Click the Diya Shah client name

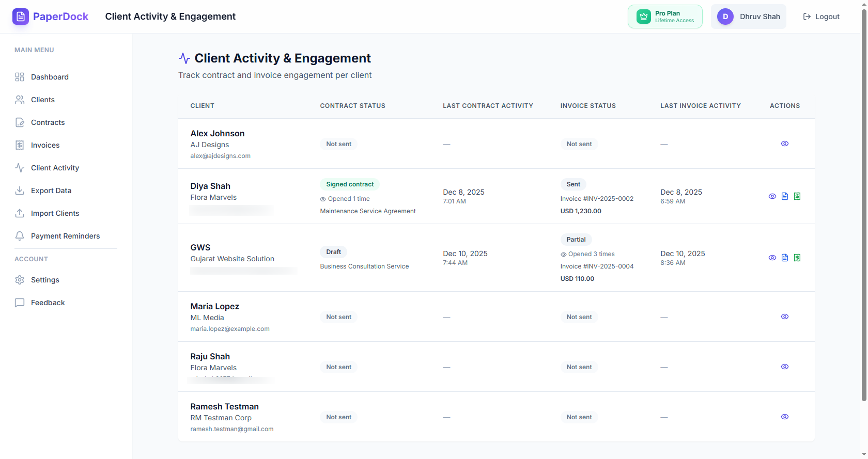point(210,186)
